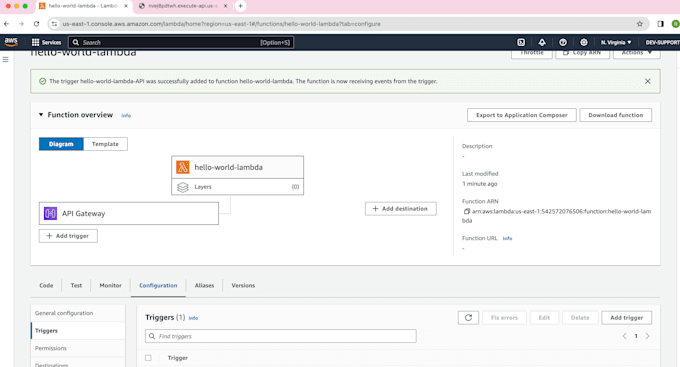
Task: Click the Layers stack icon
Action: point(183,187)
